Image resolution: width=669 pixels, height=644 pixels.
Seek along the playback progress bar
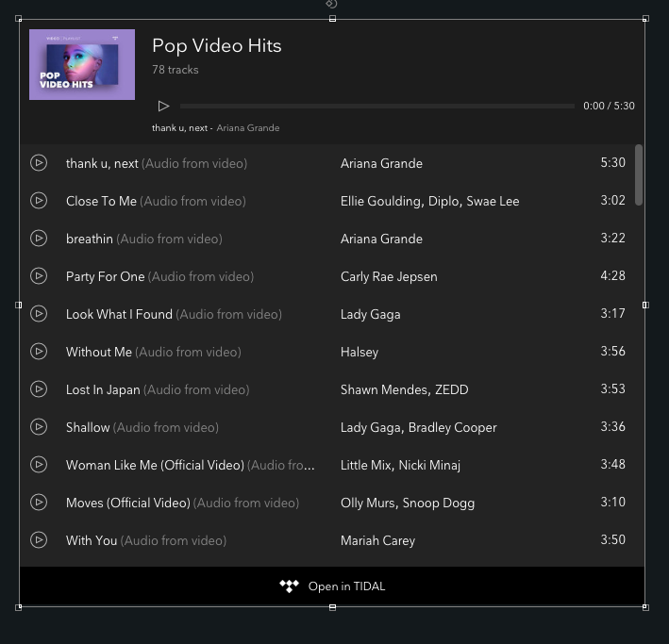(377, 106)
